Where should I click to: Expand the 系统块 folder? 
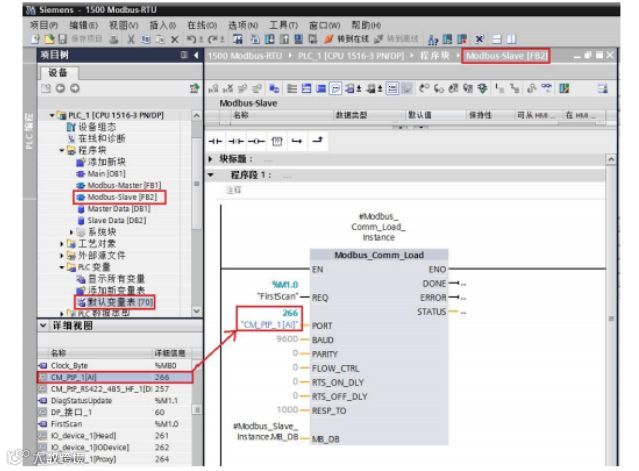point(72,232)
